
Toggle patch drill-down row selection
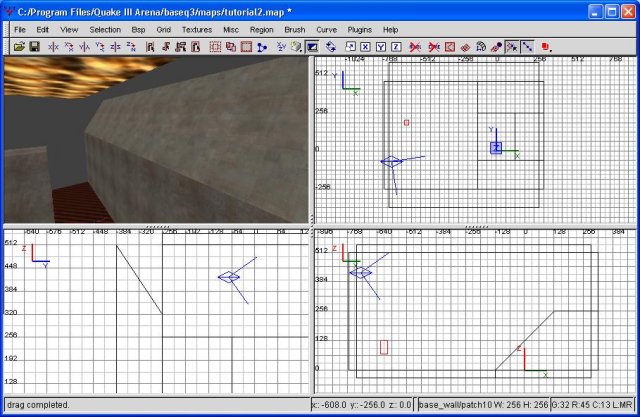coord(527,47)
